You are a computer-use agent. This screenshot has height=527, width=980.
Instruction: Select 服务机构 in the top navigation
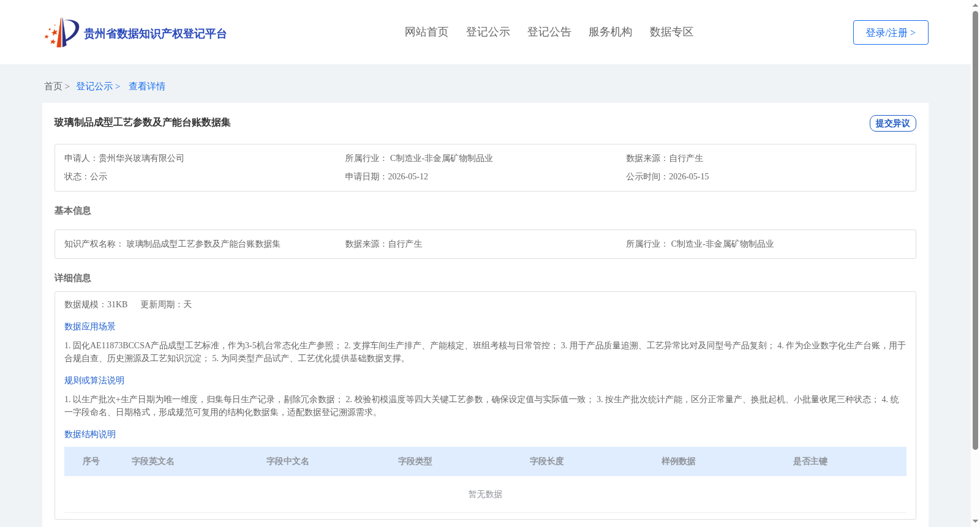coord(610,32)
